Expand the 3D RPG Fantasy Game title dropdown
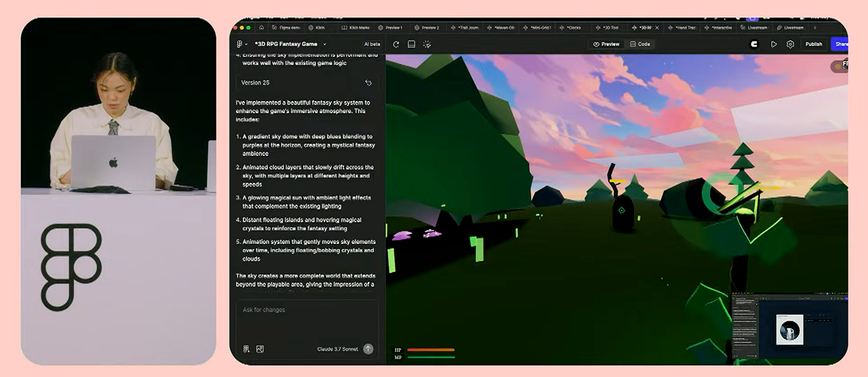The width and height of the screenshot is (868, 377). click(325, 44)
